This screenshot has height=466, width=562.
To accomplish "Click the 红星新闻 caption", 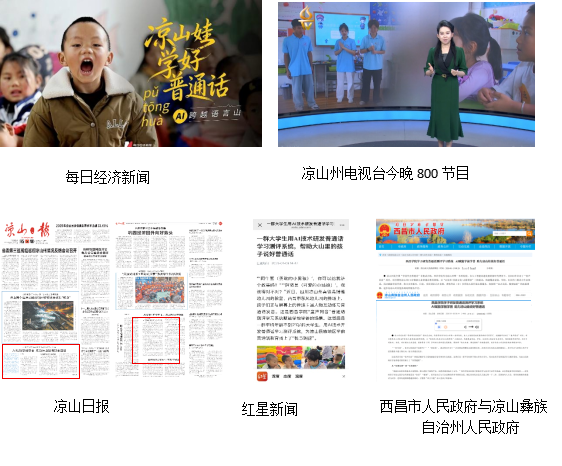I will tap(270, 409).
